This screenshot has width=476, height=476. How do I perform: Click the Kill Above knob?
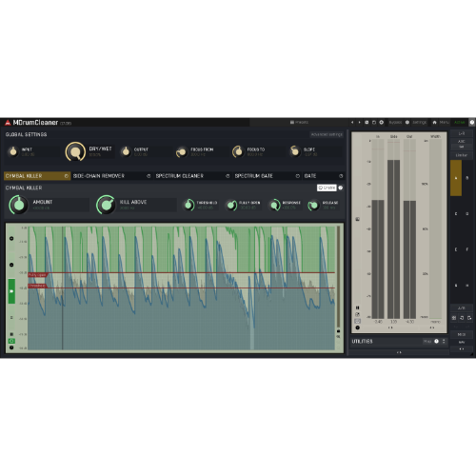tap(106, 205)
